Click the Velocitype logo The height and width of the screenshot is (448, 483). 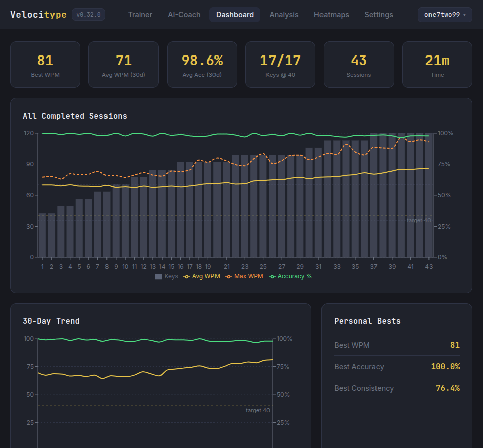click(38, 15)
